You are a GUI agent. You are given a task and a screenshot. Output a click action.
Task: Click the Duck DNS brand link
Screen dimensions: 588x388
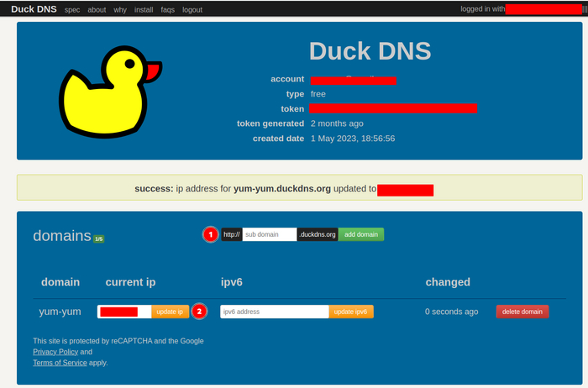pos(34,9)
